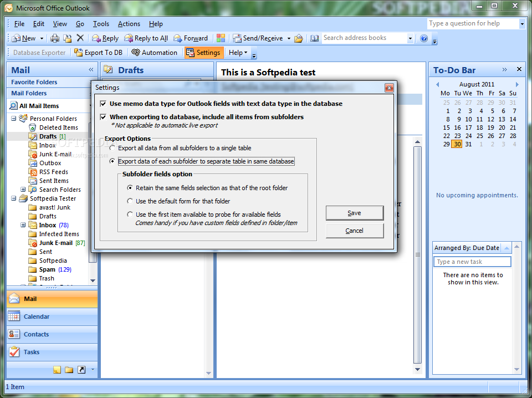Expand the Search Folders tree node
The image size is (532, 398).
coord(23,190)
